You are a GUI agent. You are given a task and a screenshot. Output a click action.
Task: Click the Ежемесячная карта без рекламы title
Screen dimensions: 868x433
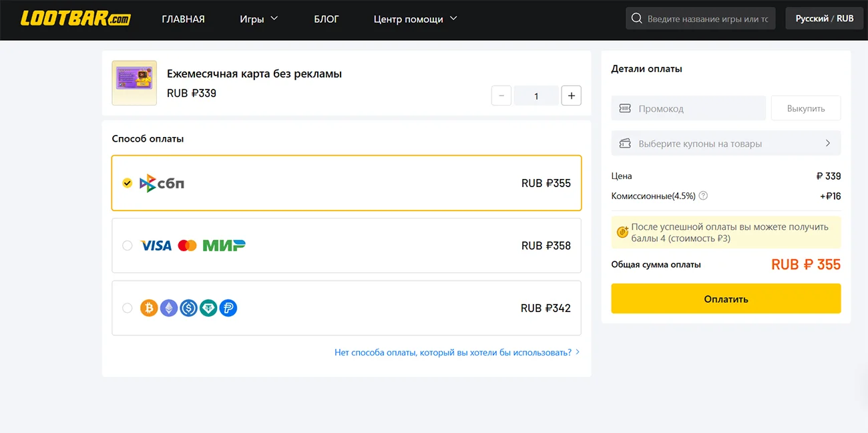coord(254,74)
